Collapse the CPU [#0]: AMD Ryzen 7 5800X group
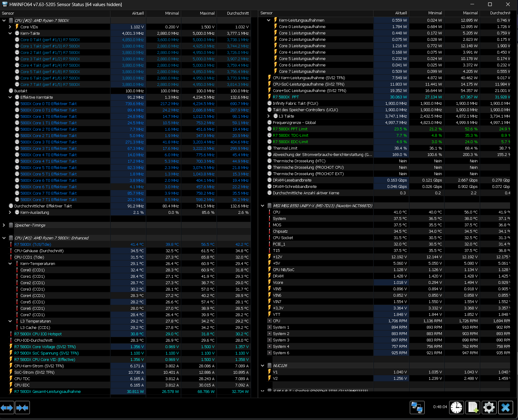The height and width of the screenshot is (420, 518). (4, 20)
